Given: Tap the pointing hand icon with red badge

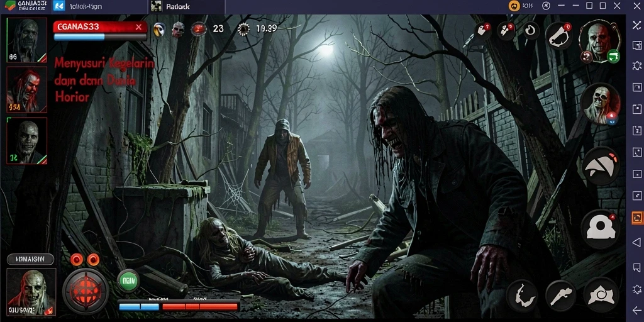Looking at the screenshot, I should pyautogui.click(x=482, y=30).
